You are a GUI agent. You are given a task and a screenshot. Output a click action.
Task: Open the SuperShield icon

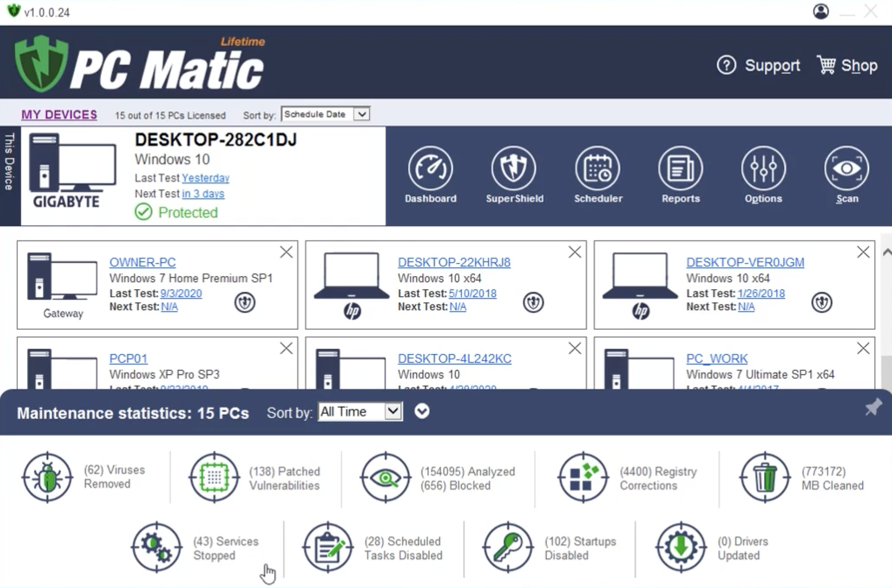tap(514, 168)
